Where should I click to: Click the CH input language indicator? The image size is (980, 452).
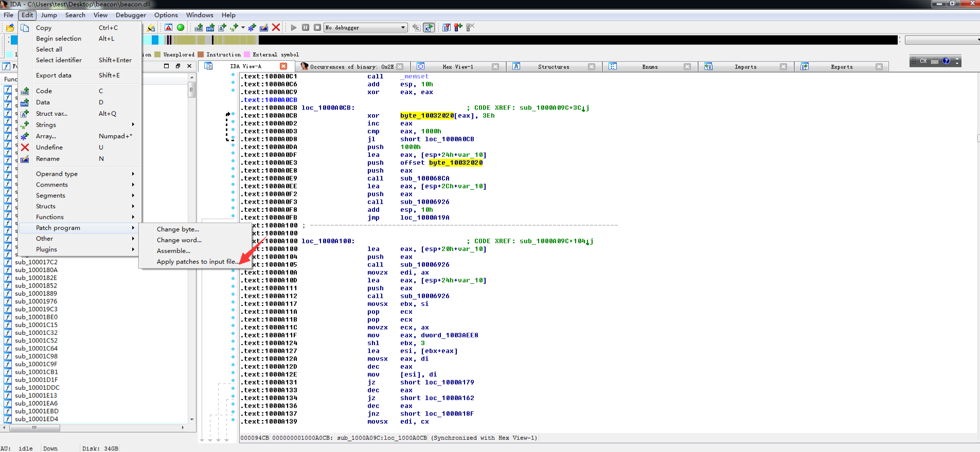[x=923, y=61]
